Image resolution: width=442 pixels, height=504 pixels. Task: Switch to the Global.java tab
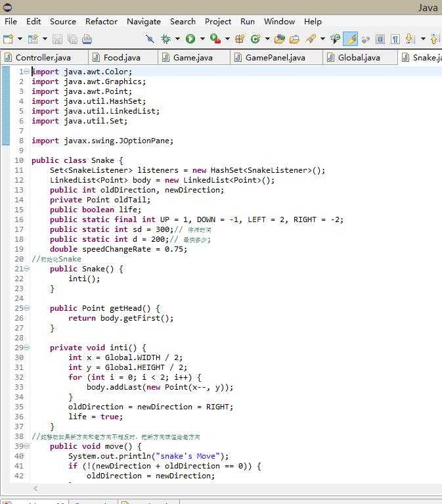click(x=359, y=58)
